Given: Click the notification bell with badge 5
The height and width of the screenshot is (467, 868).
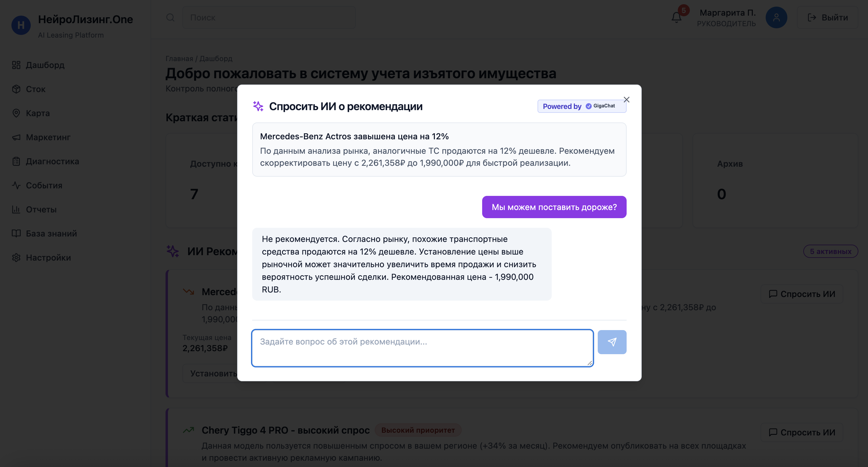Looking at the screenshot, I should pos(676,17).
